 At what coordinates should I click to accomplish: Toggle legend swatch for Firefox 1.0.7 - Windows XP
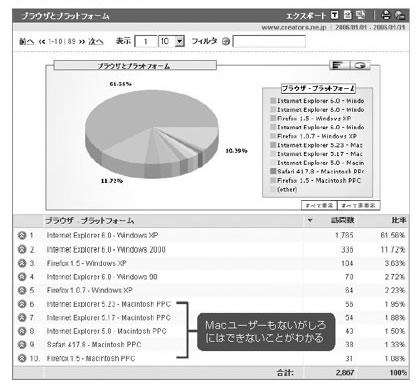[273, 136]
